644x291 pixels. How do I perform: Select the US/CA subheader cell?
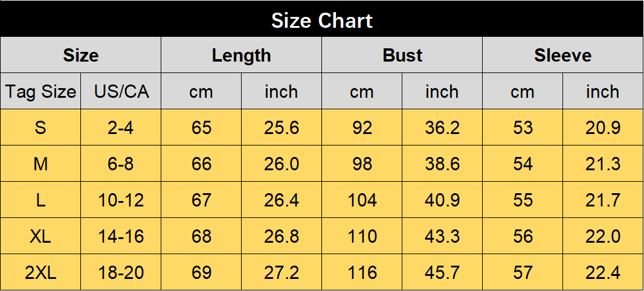(x=121, y=91)
